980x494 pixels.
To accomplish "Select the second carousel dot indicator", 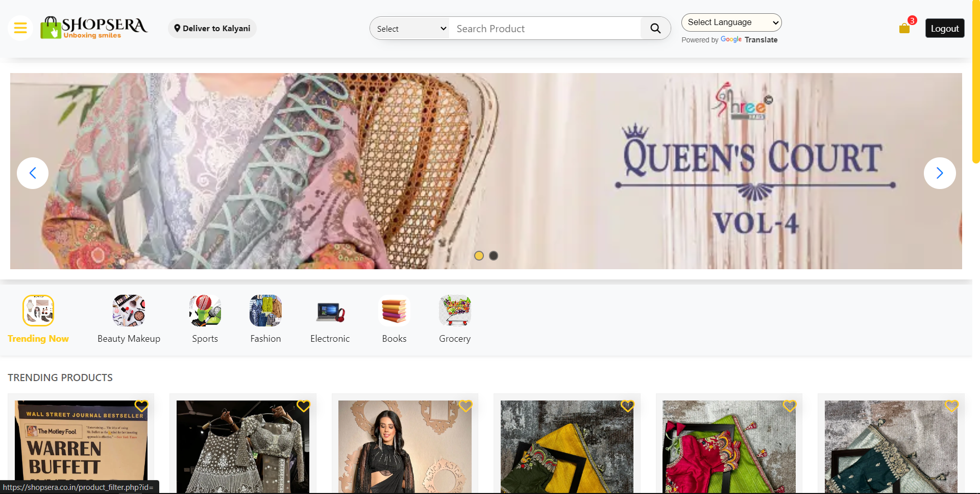I will (x=494, y=255).
